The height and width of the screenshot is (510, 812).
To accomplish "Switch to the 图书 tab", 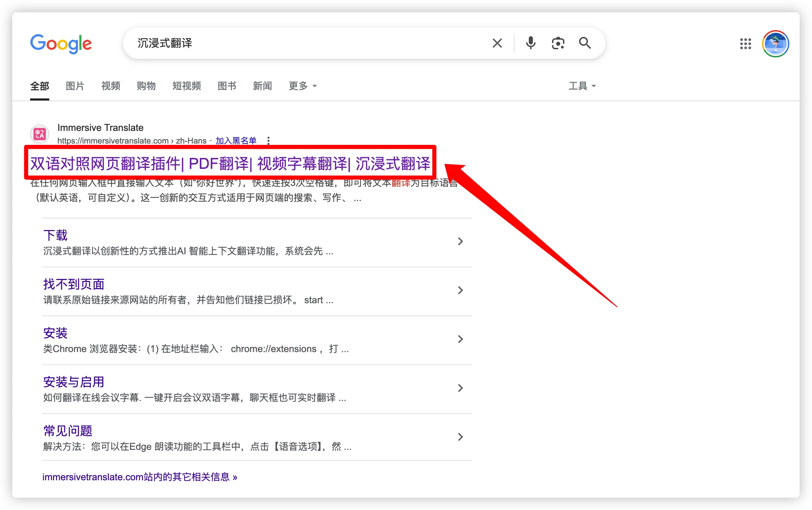I will (x=227, y=86).
